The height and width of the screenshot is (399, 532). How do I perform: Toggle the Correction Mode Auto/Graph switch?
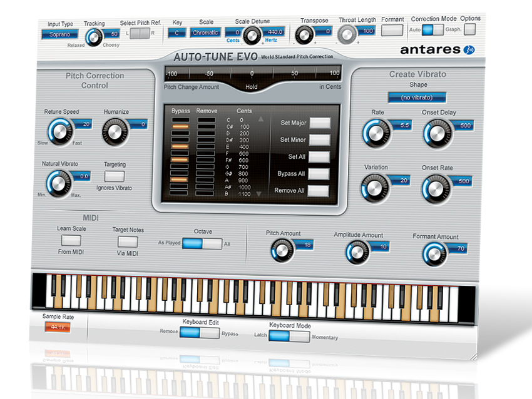(x=433, y=29)
